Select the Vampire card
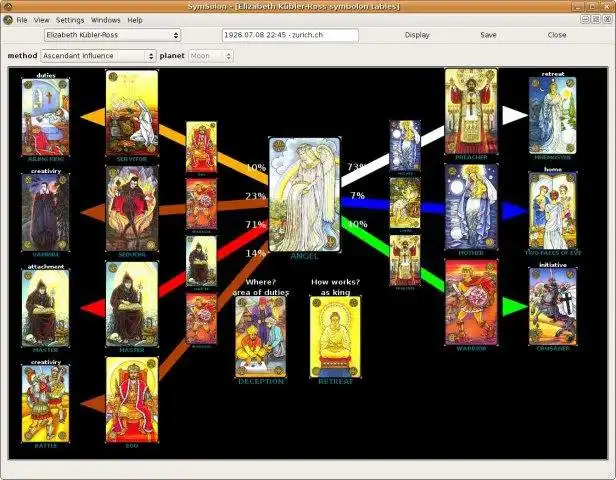The height and width of the screenshot is (480, 616). coord(46,213)
